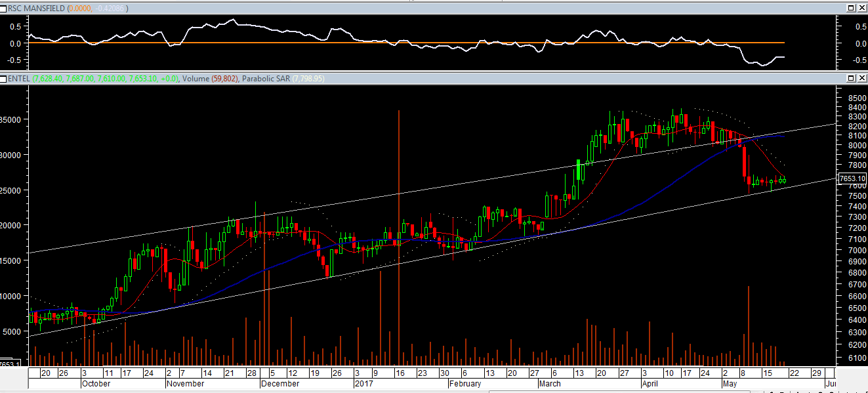868x393 pixels.
Task: Select the ENTEL security name in title bar
Action: click(x=18, y=78)
